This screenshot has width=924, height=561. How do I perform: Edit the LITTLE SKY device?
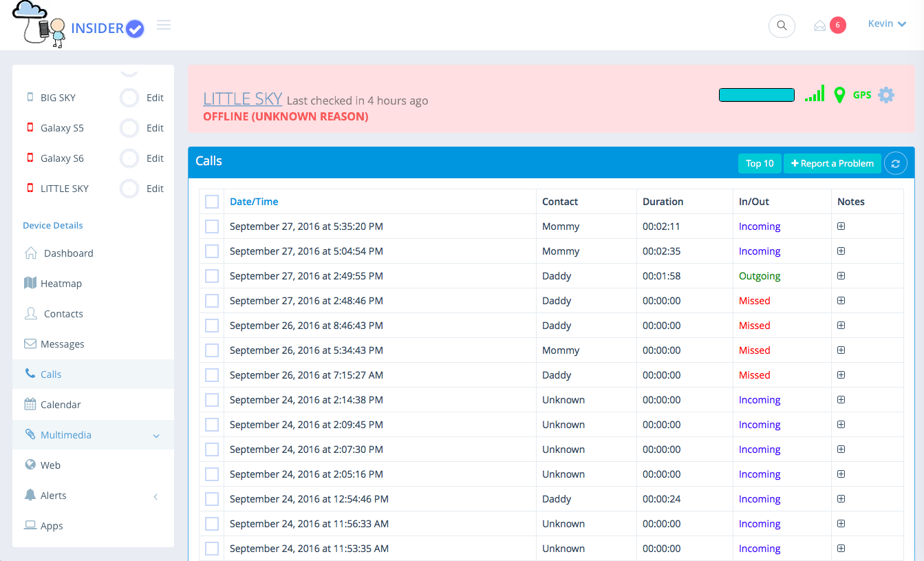tap(155, 189)
